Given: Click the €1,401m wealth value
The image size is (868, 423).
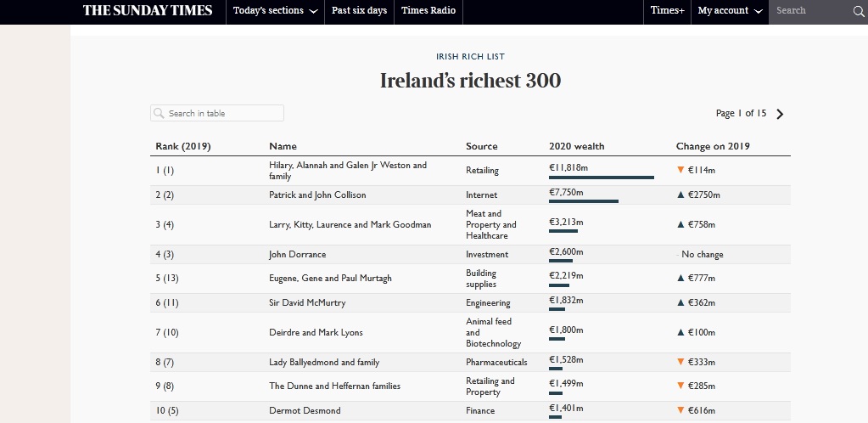Looking at the screenshot, I should [566, 408].
